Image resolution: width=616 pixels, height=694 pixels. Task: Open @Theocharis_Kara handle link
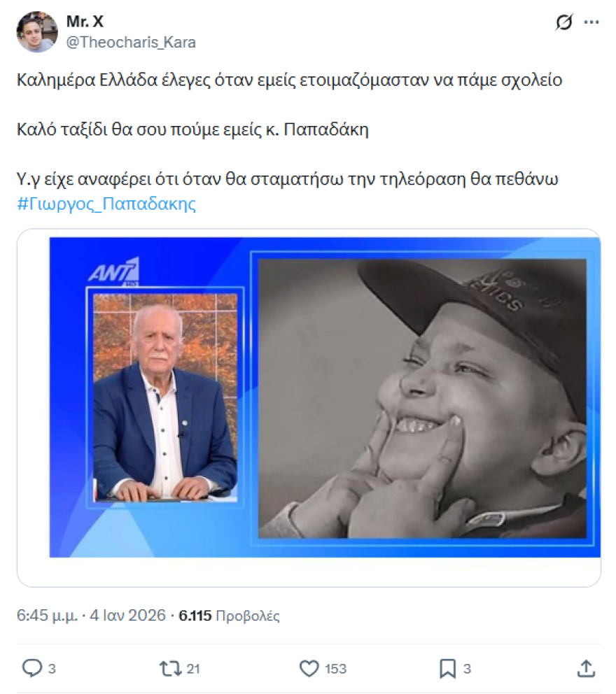[131, 42]
